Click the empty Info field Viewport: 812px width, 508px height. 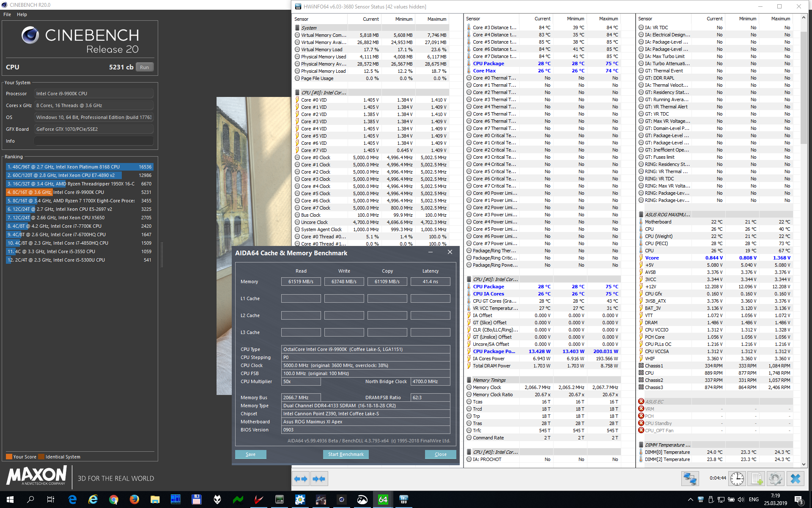pos(93,141)
